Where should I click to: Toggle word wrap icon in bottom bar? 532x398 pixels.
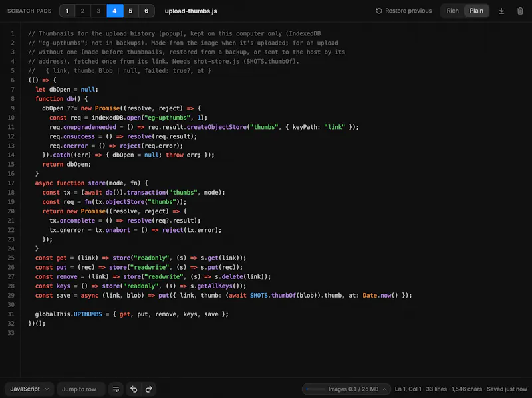coord(116,389)
